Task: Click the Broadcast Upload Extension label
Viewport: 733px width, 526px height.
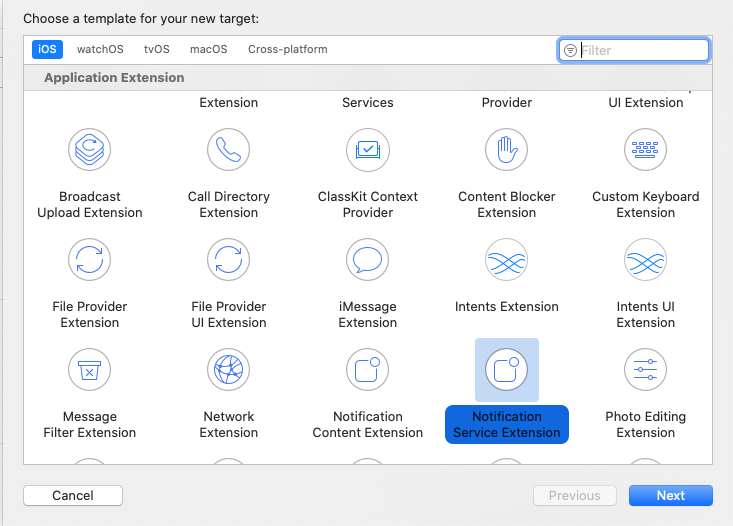Action: pos(90,204)
